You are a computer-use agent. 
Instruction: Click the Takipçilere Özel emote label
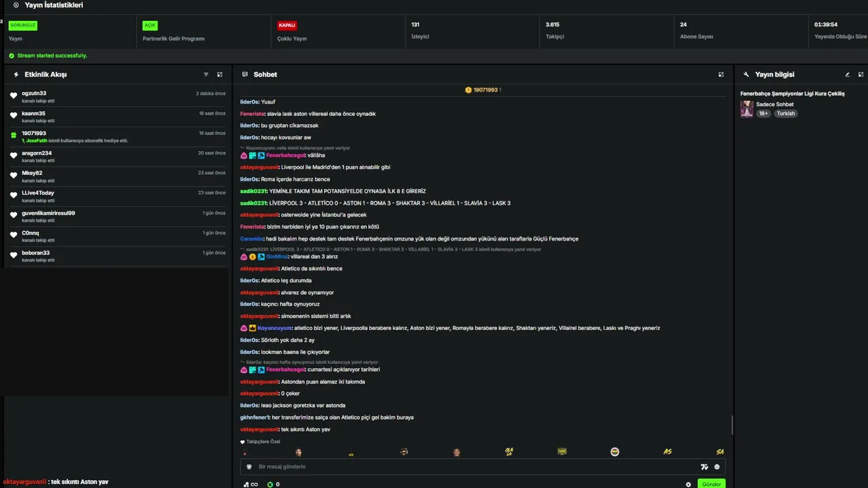click(x=263, y=442)
